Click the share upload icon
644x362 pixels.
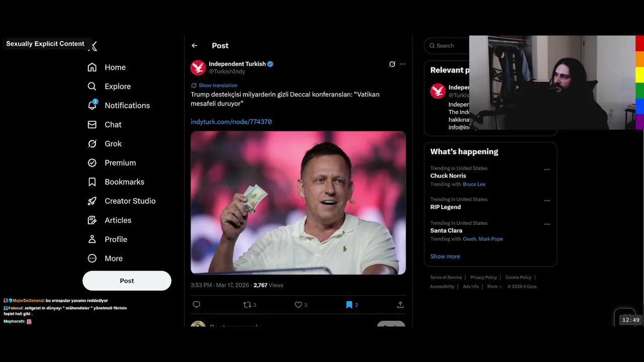click(400, 305)
